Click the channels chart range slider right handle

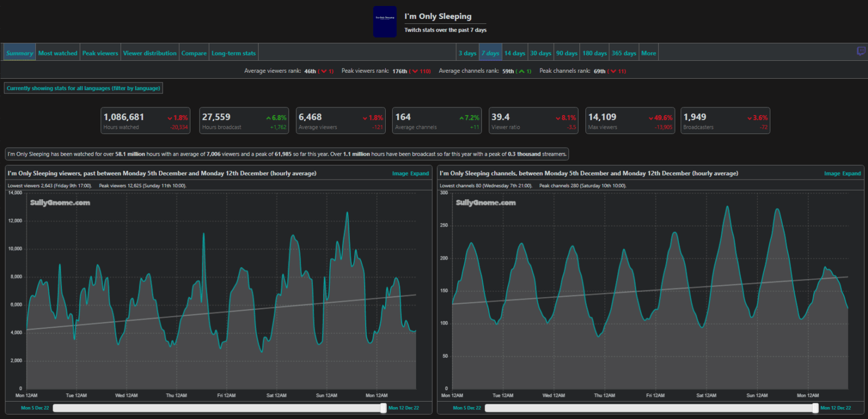click(x=815, y=408)
